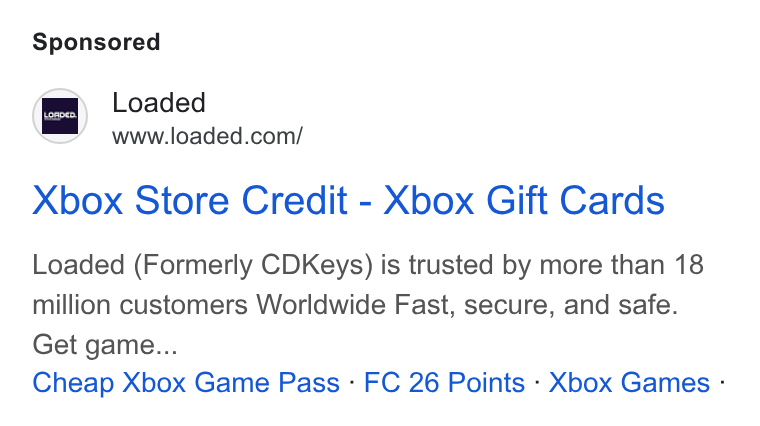Screen dimensions: 760x426
Task: Click the word 'Credit' in the blue headline
Action: [294, 200]
